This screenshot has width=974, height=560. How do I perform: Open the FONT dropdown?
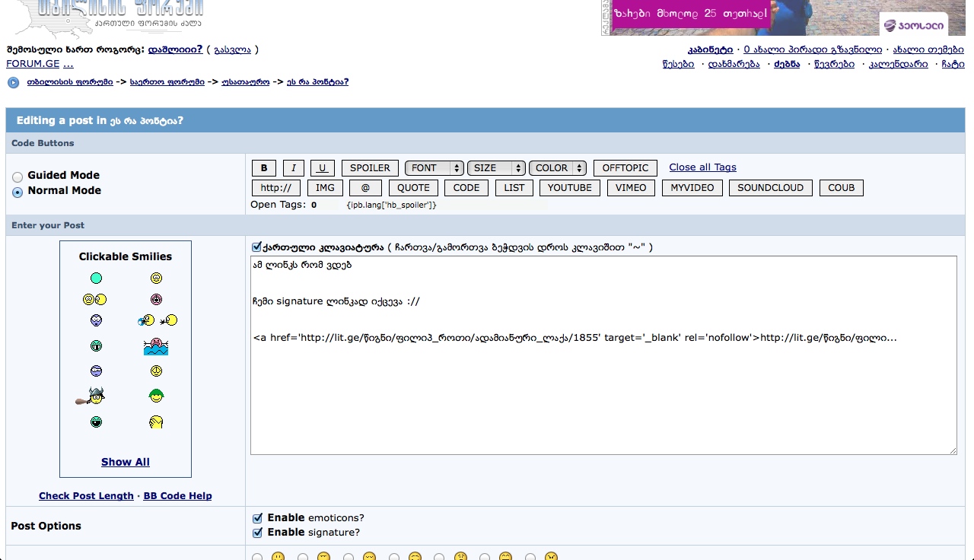pyautogui.click(x=434, y=168)
